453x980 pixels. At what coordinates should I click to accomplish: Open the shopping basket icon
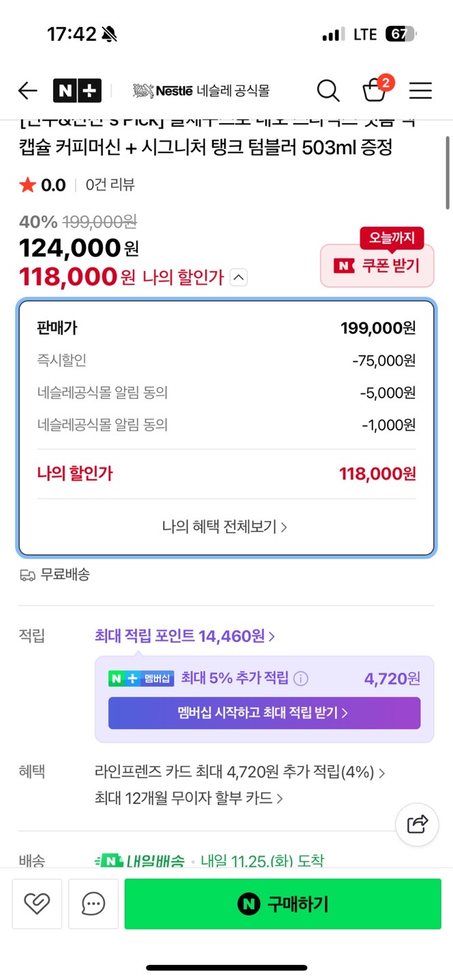click(374, 91)
